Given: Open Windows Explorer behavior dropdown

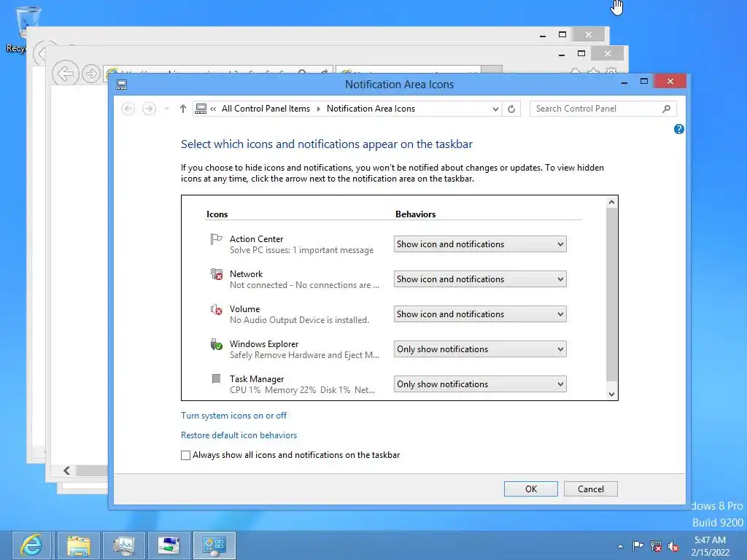Looking at the screenshot, I should [x=480, y=349].
